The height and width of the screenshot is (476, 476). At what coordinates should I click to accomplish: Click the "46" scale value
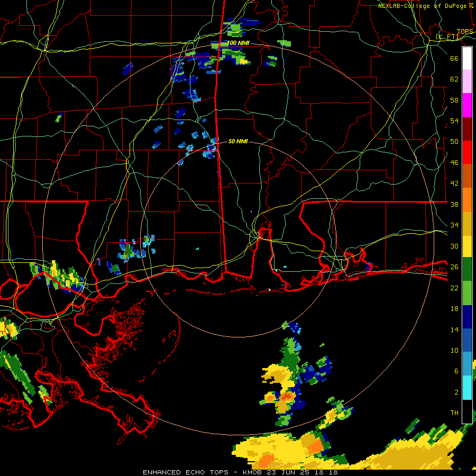click(x=454, y=163)
